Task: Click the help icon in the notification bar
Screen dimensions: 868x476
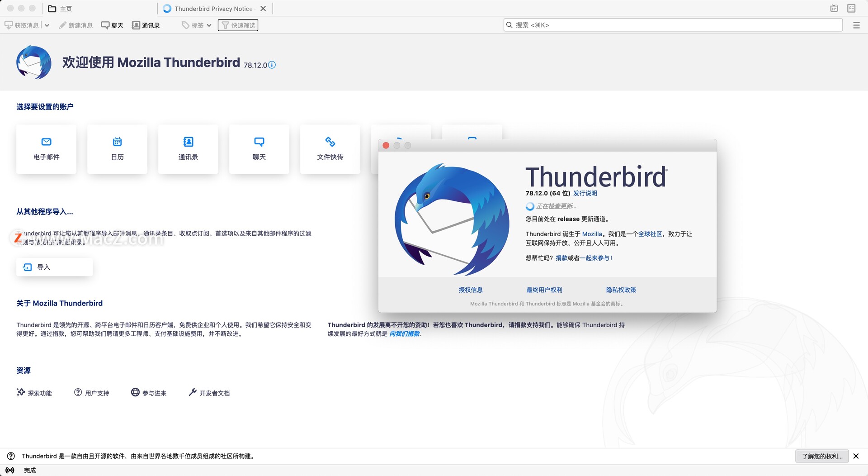Action: point(11,456)
